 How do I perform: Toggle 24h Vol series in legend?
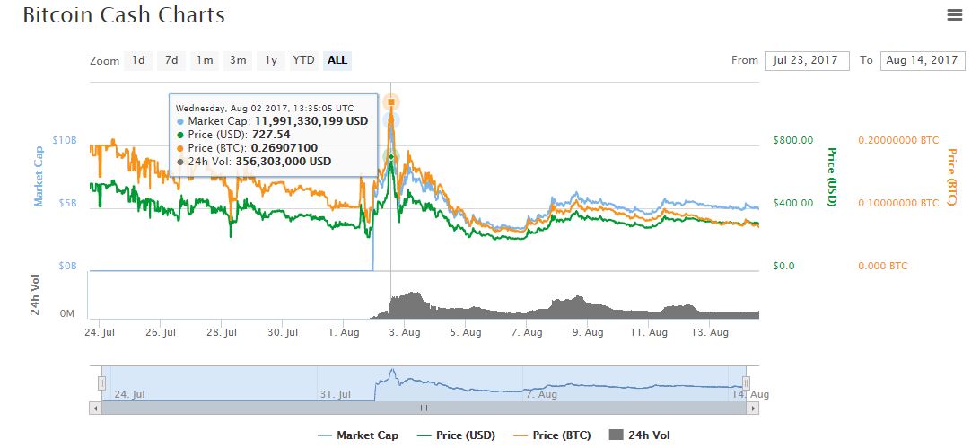(x=639, y=435)
